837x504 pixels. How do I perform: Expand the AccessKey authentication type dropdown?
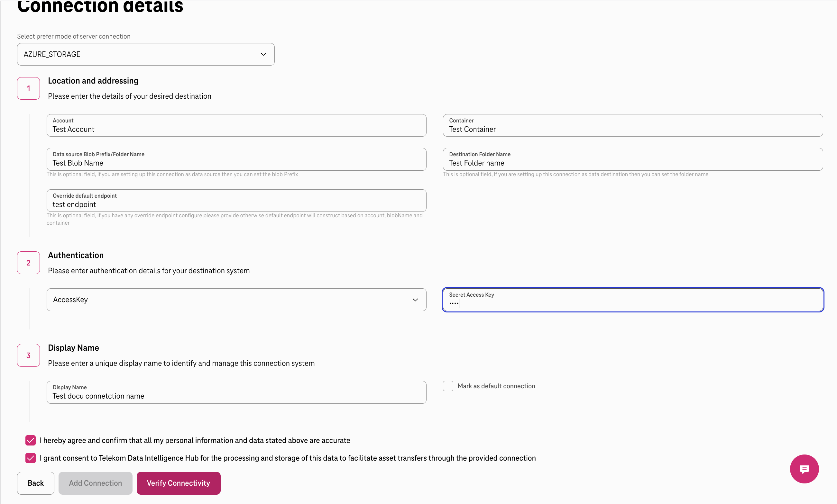[236, 300]
